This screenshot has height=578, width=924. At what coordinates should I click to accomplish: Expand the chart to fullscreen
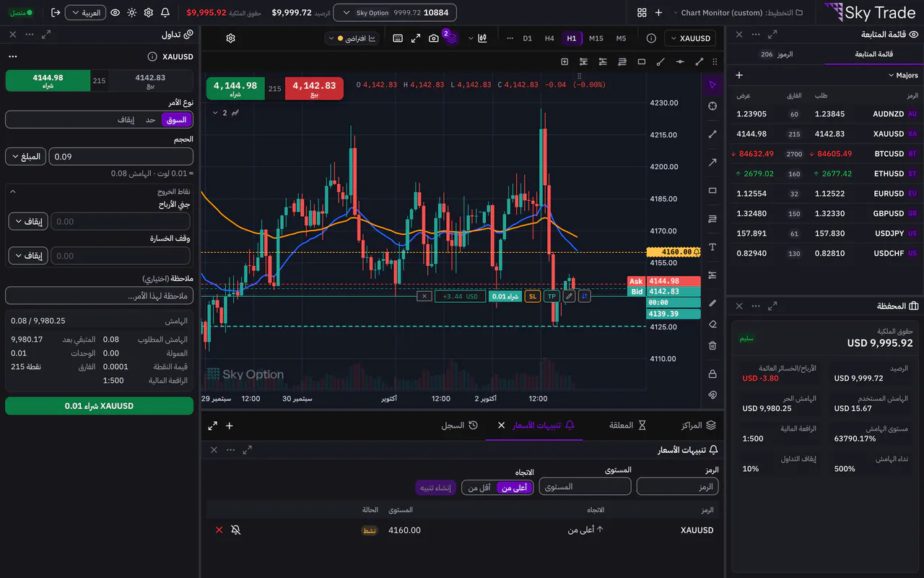pyautogui.click(x=416, y=38)
